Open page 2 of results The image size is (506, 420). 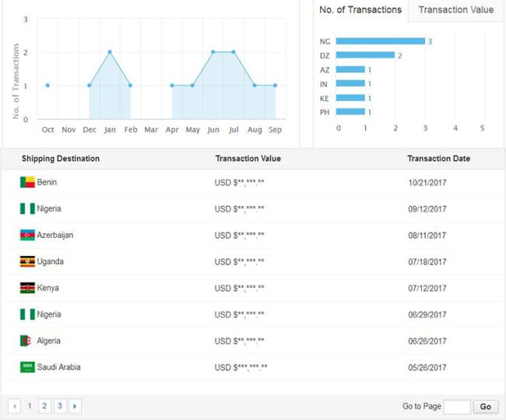[x=44, y=406]
